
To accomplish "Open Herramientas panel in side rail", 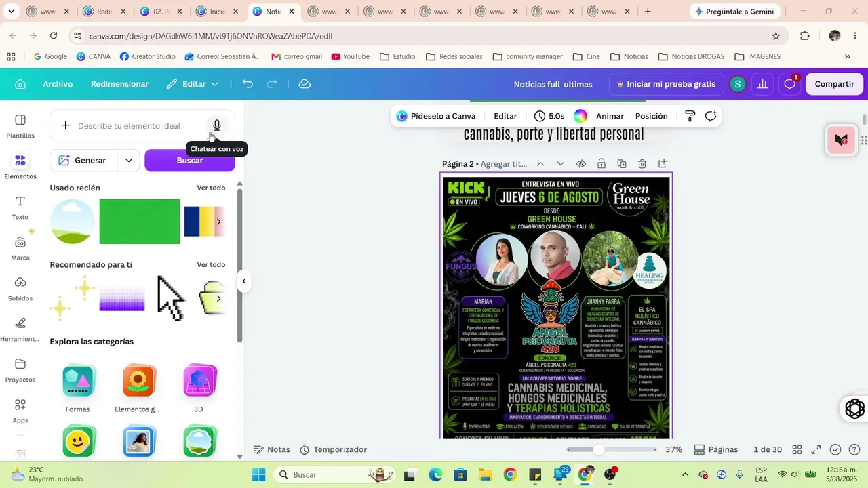I will point(20,329).
